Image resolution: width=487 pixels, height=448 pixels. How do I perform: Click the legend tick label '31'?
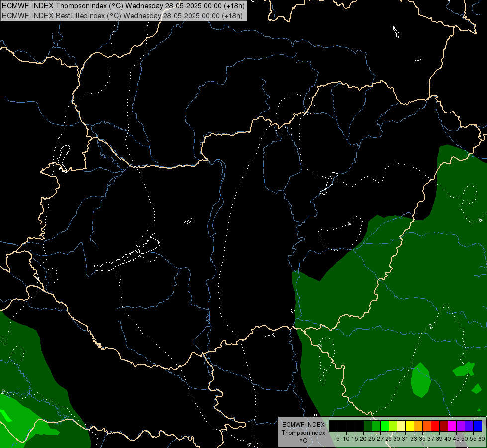pos(405,439)
